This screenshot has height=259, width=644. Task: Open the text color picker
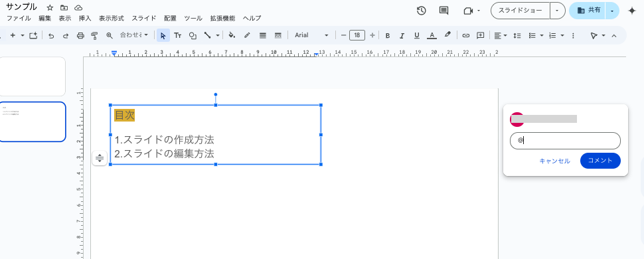432,35
